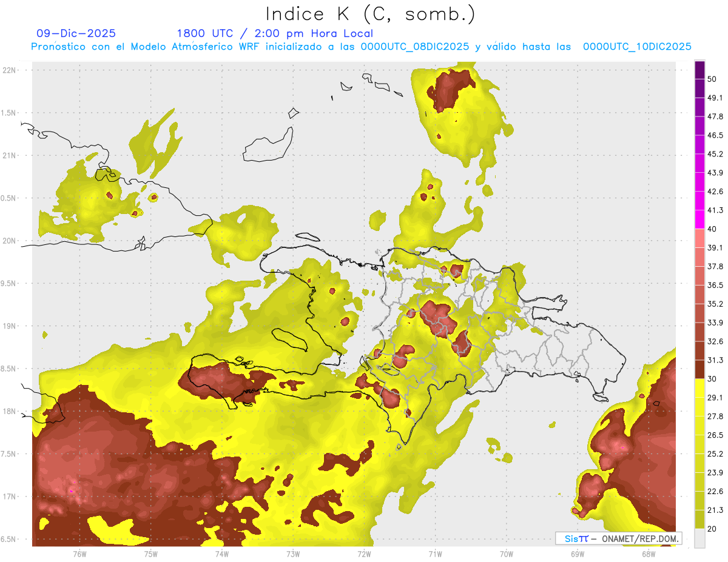The width and height of the screenshot is (728, 562).
Task: Select the olive swatch between 20 and 21.3
Action: coord(700,520)
